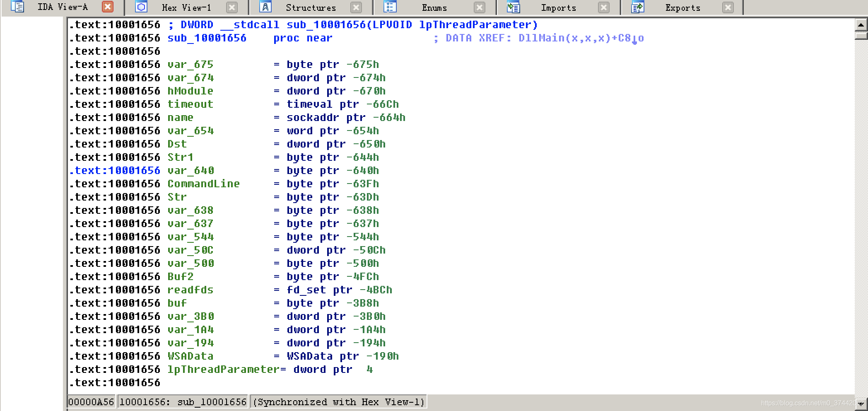Select the var_637 variable
The height and width of the screenshot is (411, 868).
click(x=190, y=224)
